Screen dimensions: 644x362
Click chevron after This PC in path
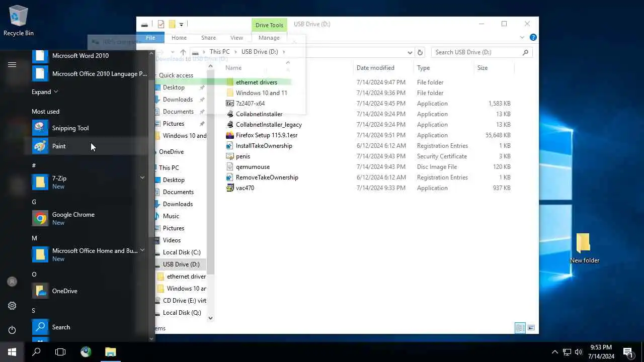[235, 52]
